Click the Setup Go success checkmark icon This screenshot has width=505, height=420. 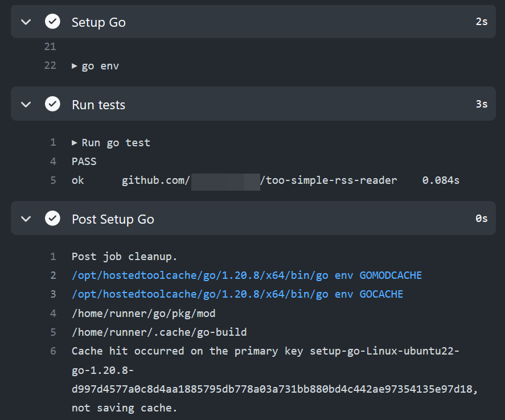[52, 22]
